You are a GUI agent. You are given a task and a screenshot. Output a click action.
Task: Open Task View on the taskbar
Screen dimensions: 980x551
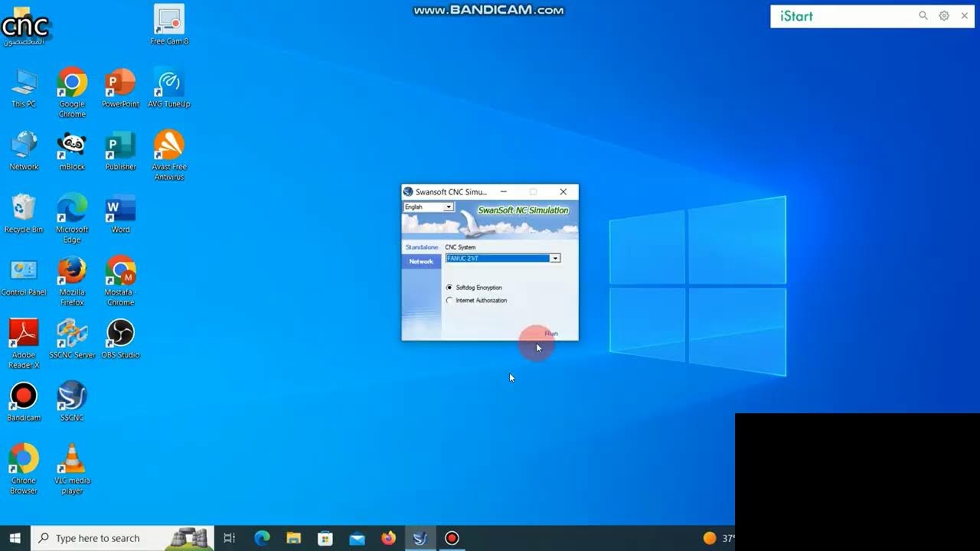click(229, 538)
